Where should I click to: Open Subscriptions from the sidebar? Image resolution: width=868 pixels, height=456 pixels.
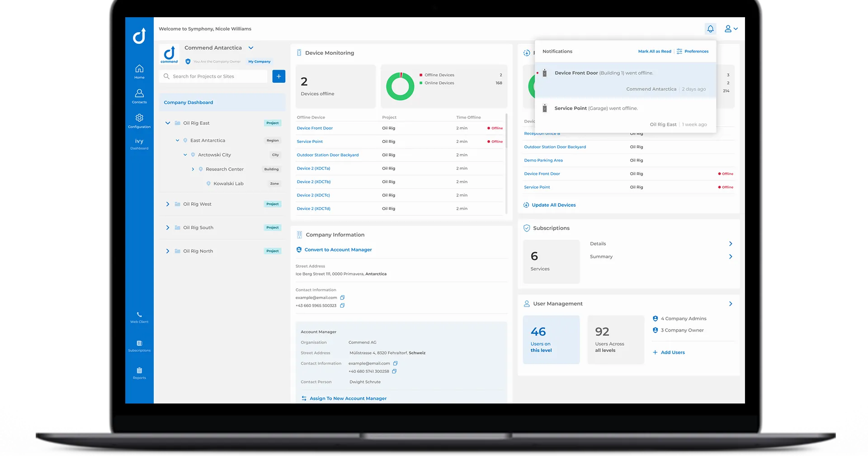pyautogui.click(x=139, y=346)
